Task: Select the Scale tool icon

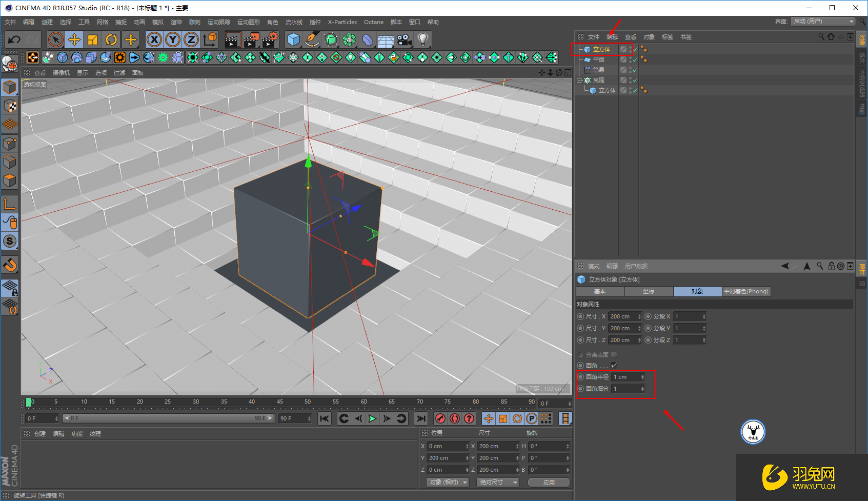Action: 93,39
